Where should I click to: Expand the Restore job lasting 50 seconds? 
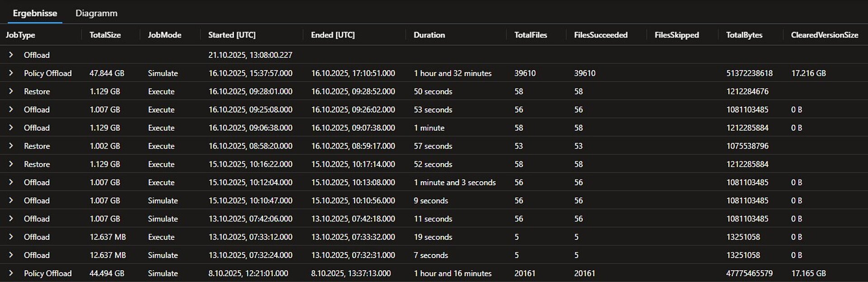pyautogui.click(x=11, y=91)
